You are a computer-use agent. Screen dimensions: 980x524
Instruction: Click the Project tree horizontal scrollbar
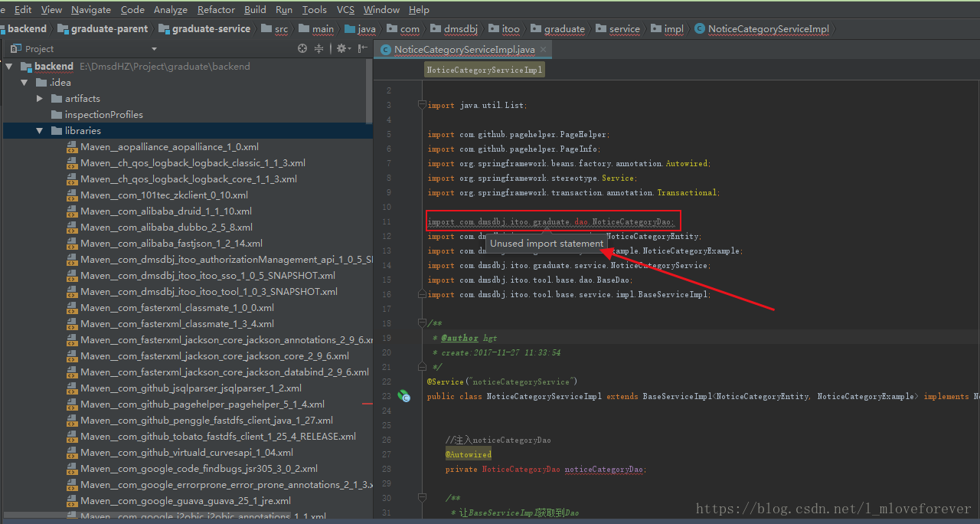coord(147,515)
